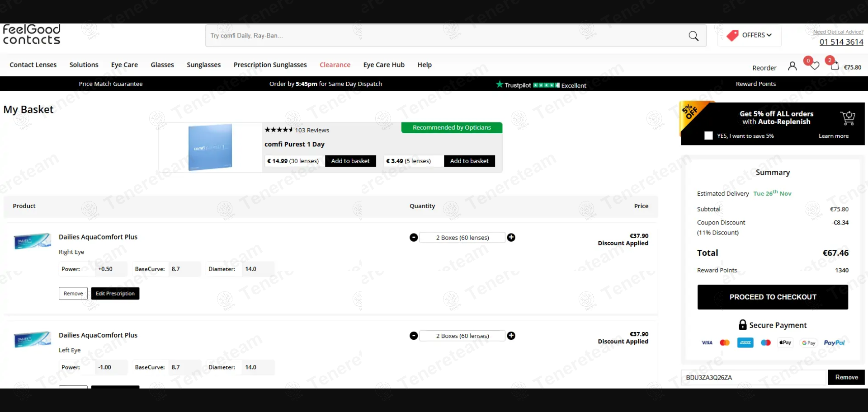Click Right Eye Dailies product thumbnail
The height and width of the screenshot is (412, 868).
coord(32,241)
